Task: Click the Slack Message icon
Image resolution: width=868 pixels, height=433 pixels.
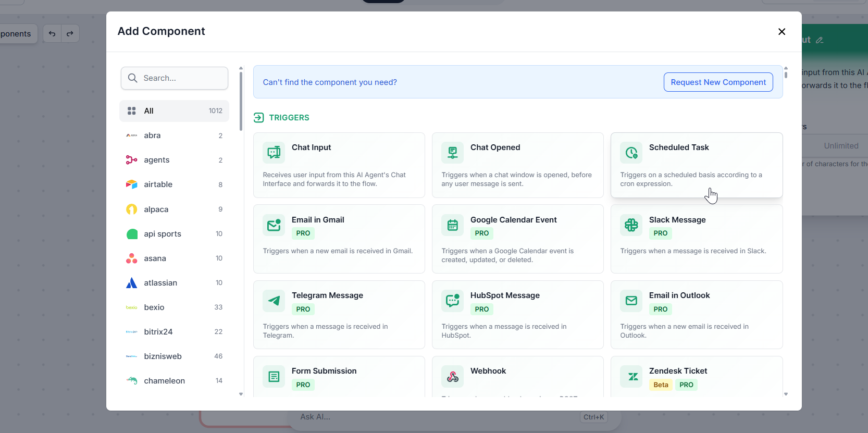Action: coord(631,225)
